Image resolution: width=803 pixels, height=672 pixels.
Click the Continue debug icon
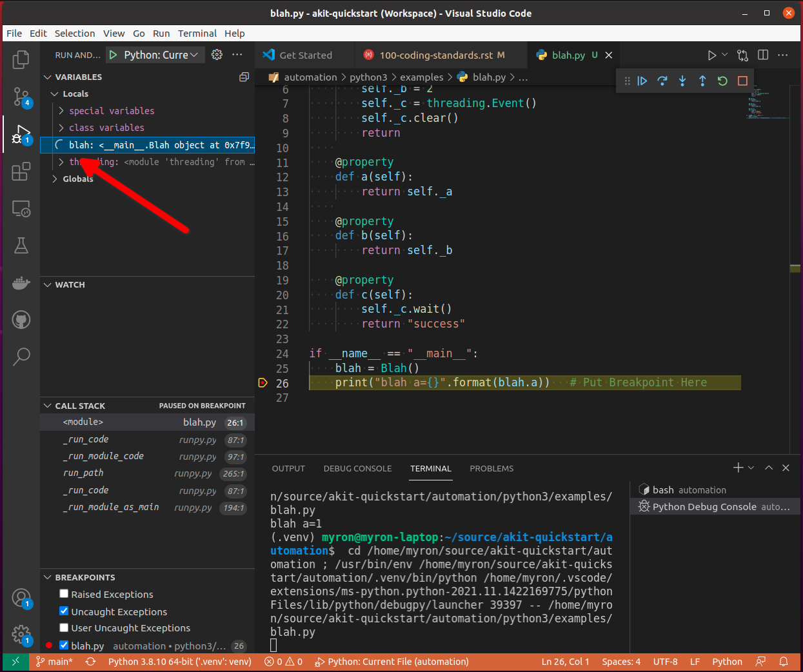pyautogui.click(x=642, y=81)
